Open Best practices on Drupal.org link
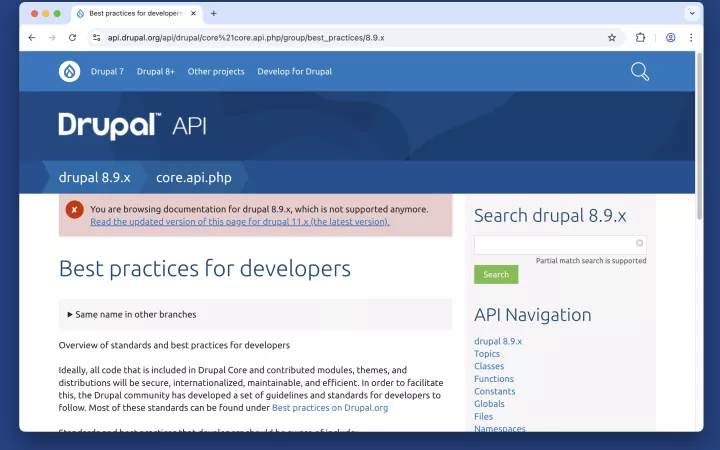 330,408
